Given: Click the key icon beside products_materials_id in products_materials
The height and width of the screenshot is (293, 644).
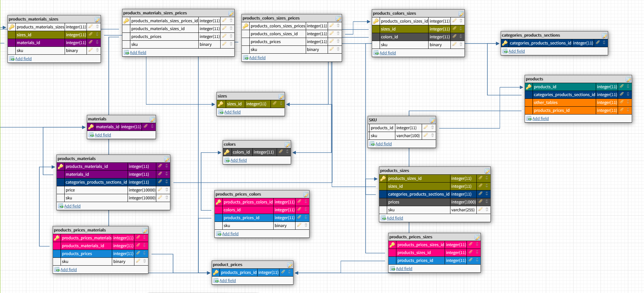Looking at the screenshot, I should coord(61,167).
